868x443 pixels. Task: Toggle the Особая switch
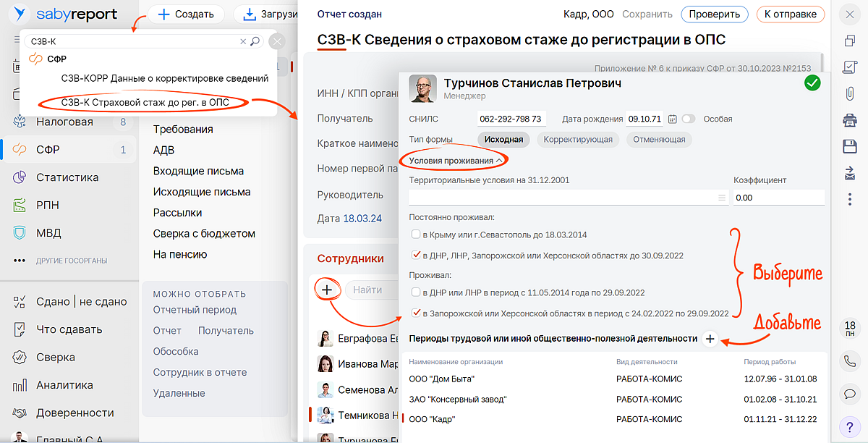[688, 119]
